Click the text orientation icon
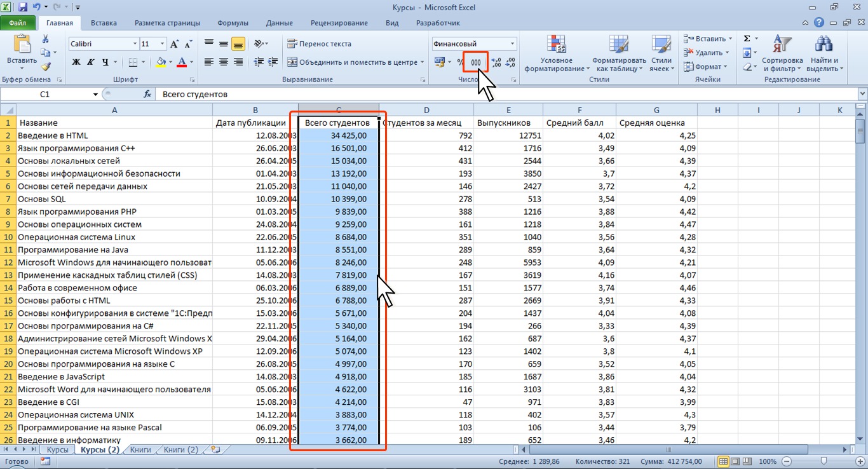 click(259, 44)
